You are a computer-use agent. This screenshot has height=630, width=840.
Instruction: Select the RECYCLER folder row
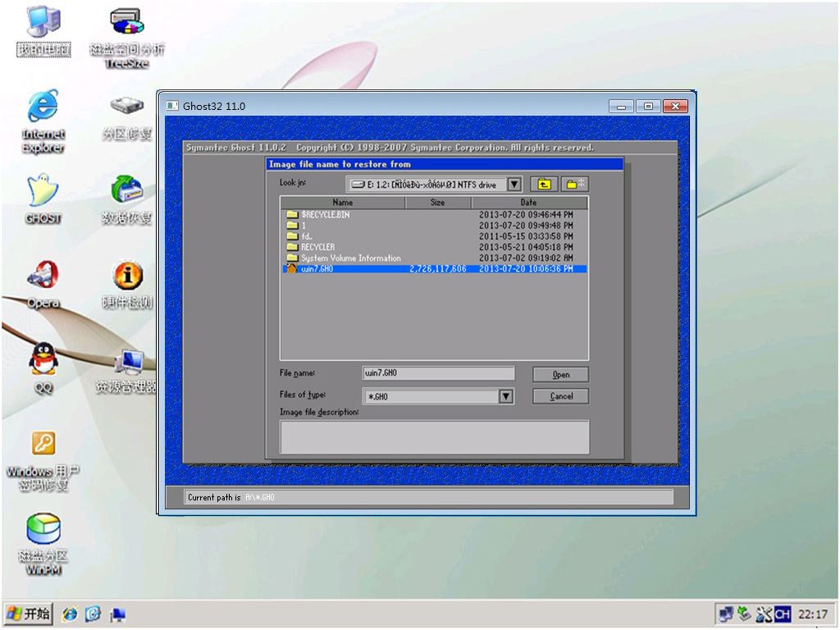coord(435,247)
